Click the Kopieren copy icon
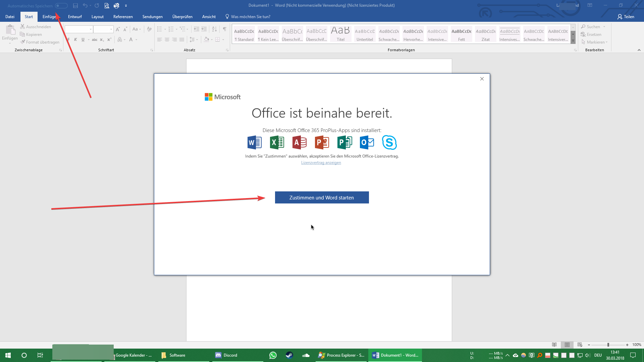Screen dimensions: 644x362 [22, 34]
